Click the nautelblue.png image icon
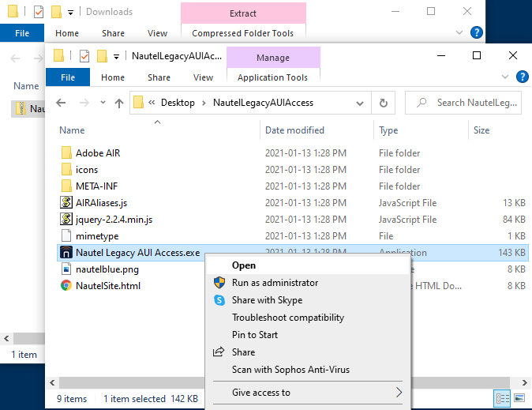 pyautogui.click(x=66, y=269)
